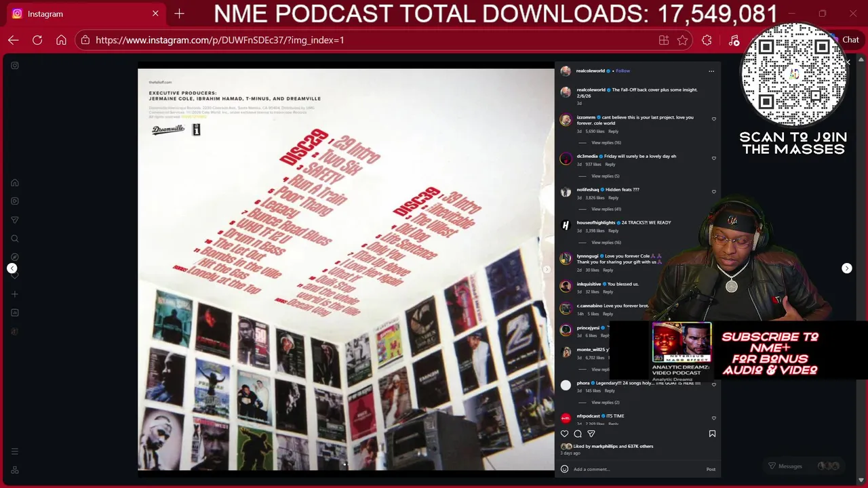Image resolution: width=868 pixels, height=488 pixels.
Task: Bookmark page with star icon
Action: 682,40
